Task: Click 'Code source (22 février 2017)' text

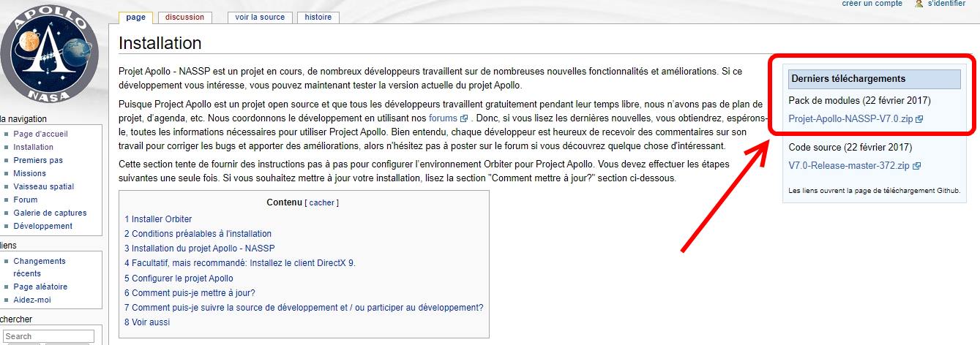Action: pos(850,147)
